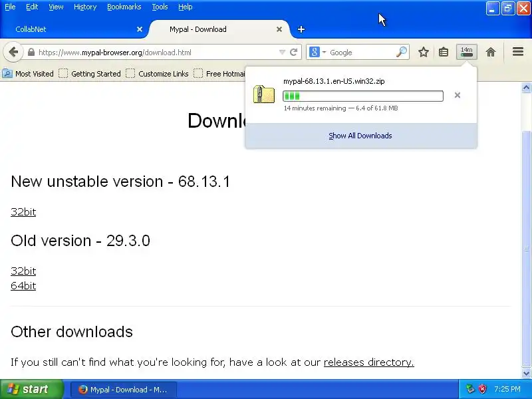Switch to the CollabNet tab

74,29
